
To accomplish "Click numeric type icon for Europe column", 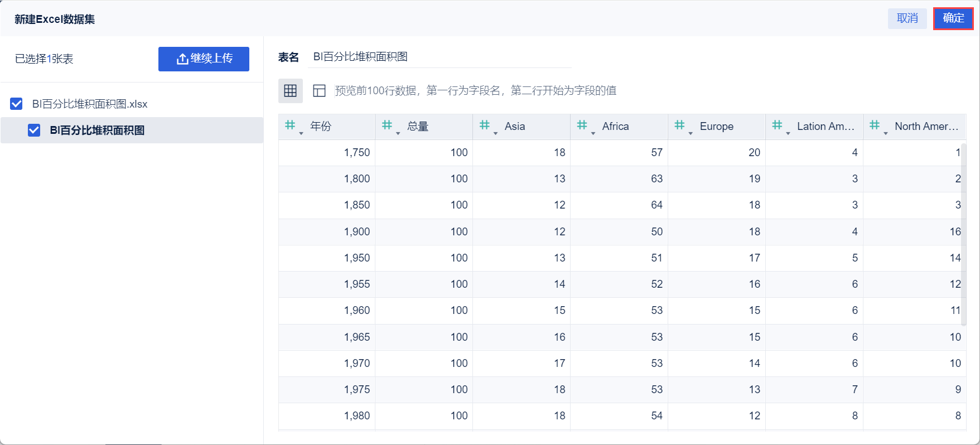I will coord(679,125).
